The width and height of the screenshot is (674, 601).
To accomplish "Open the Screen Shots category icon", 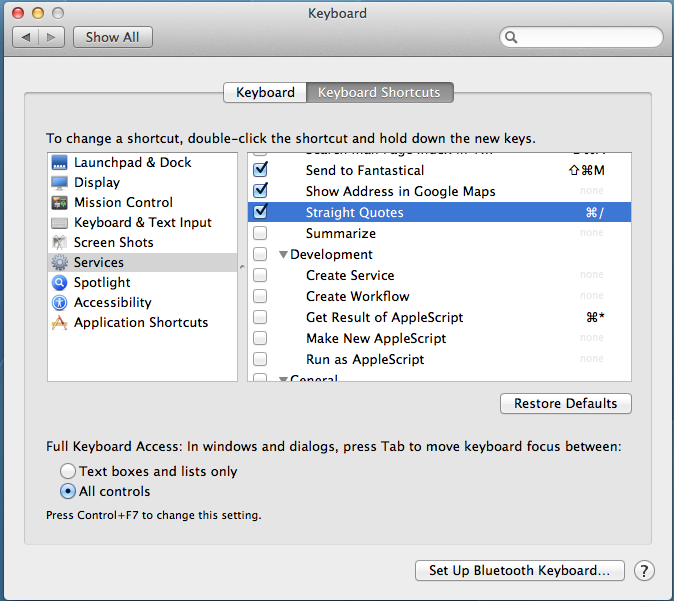I will 59,243.
